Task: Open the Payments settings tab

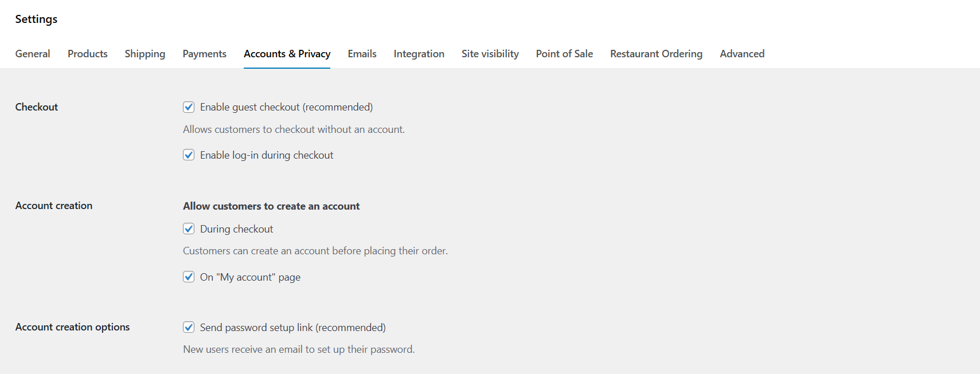Action: [x=204, y=53]
